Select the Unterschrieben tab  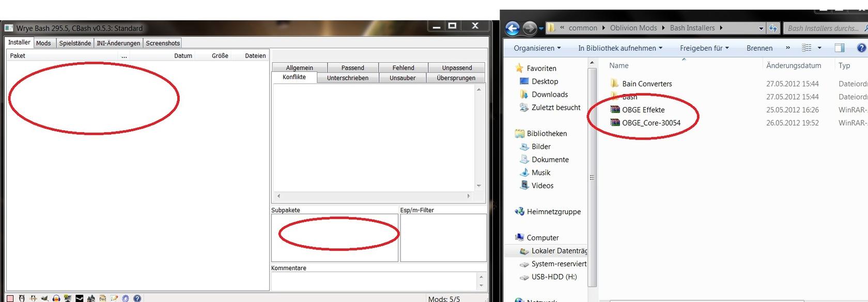click(348, 78)
